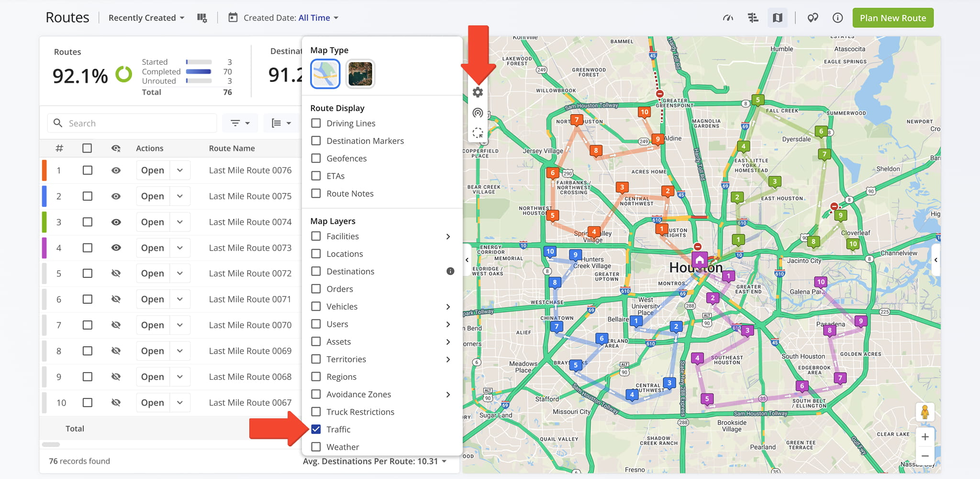Expand the Avoidance Zones submenu arrow
The width and height of the screenshot is (980, 479).
click(448, 395)
